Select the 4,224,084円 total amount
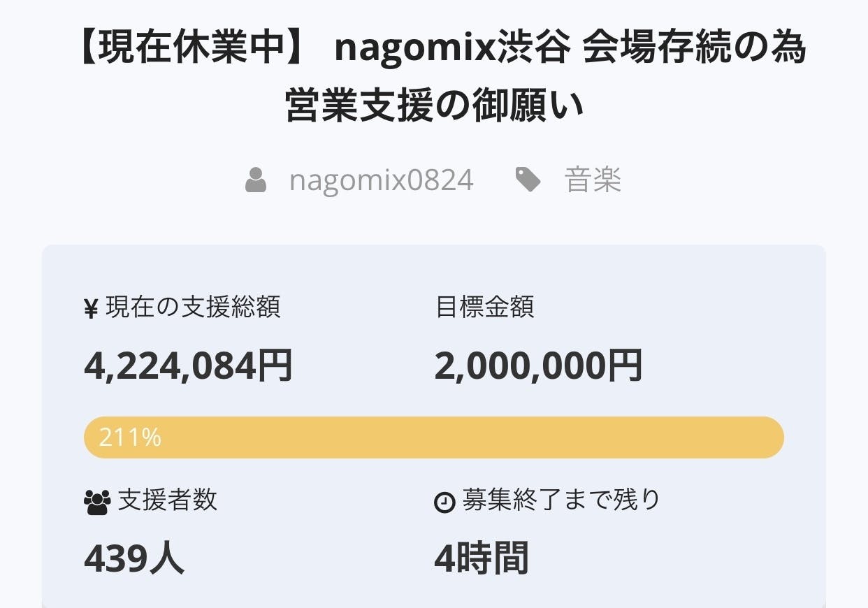 (188, 365)
